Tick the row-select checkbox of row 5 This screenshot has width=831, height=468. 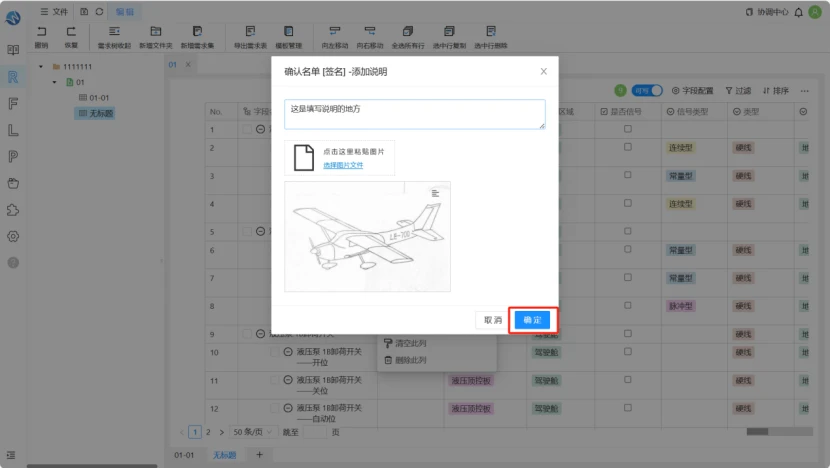(x=247, y=232)
